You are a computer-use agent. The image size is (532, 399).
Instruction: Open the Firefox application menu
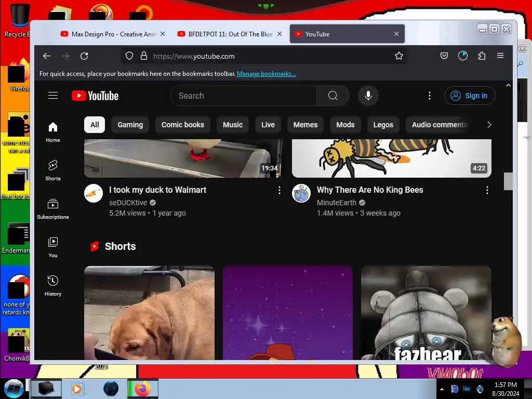pyautogui.click(x=500, y=56)
